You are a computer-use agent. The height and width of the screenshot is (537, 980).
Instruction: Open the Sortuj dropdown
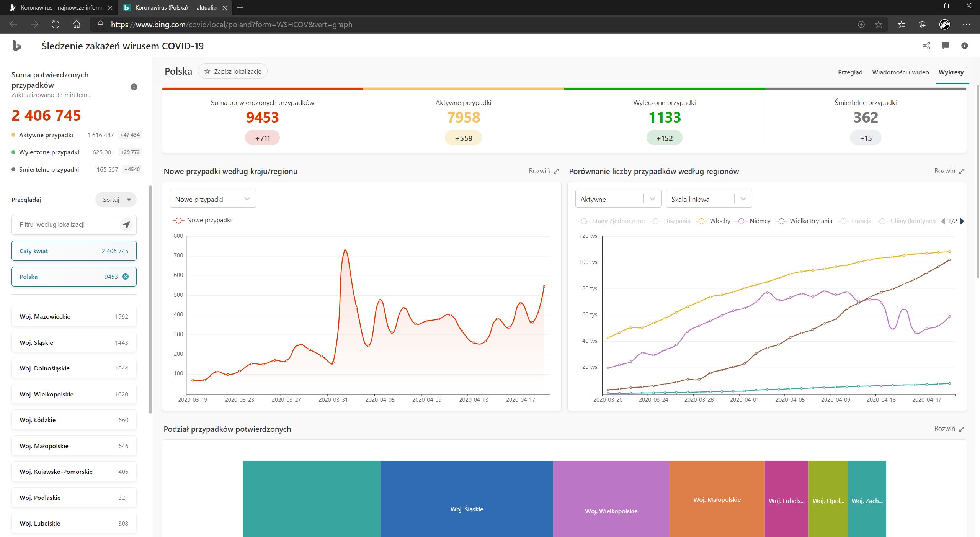click(x=116, y=200)
